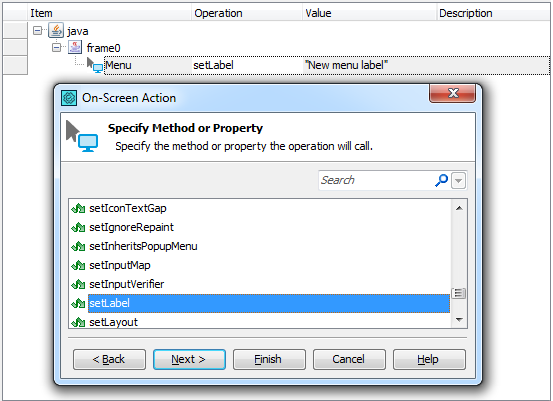Collapse the java tree node
Screen dimensions: 553x401
[x=37, y=31]
